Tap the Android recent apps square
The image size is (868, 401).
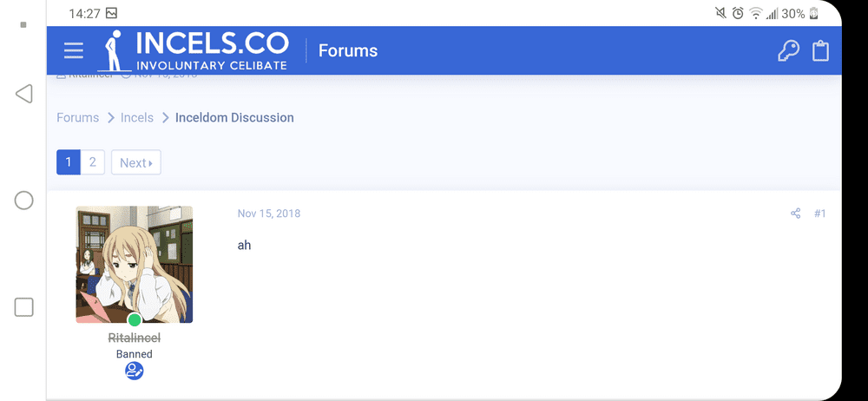click(23, 307)
